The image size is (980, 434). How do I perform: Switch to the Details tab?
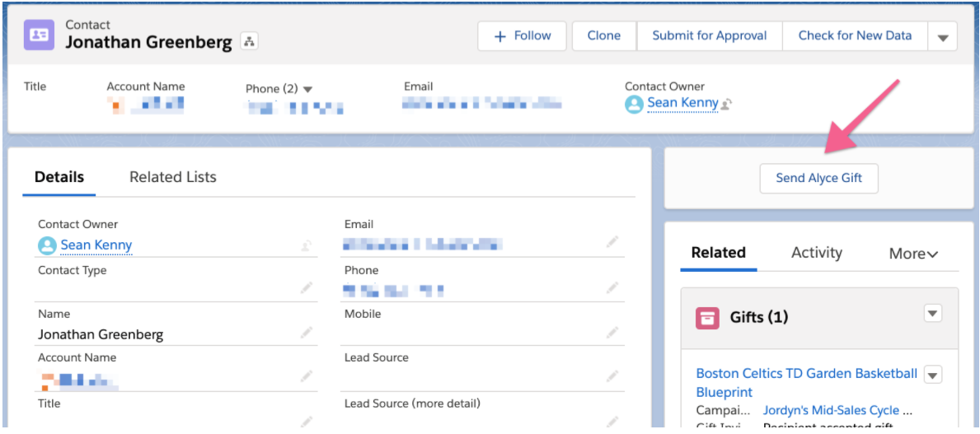59,177
